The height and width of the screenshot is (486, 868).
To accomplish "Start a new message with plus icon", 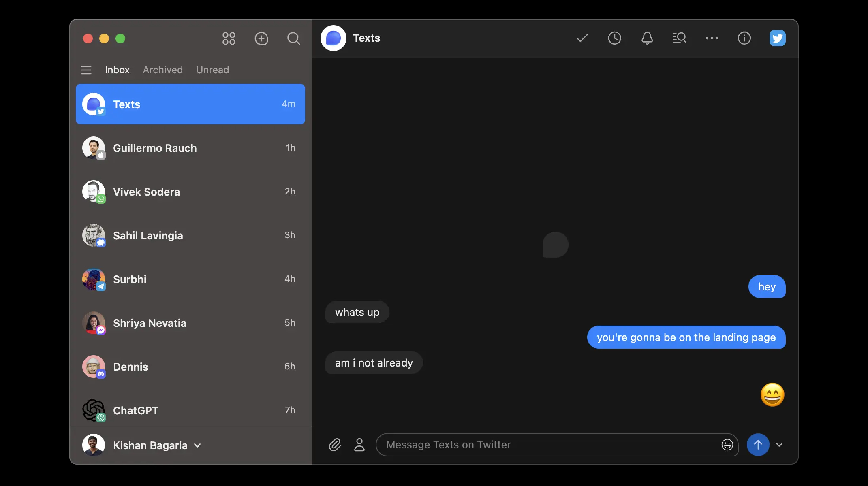I will tap(261, 38).
